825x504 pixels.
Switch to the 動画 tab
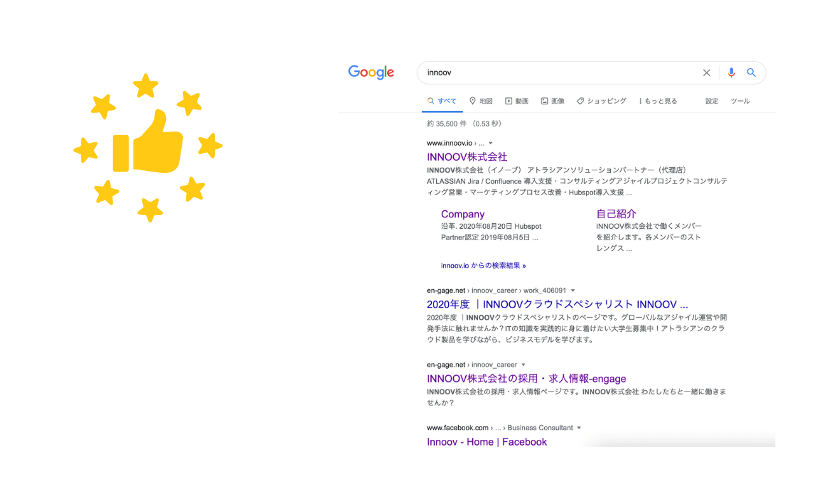click(517, 101)
